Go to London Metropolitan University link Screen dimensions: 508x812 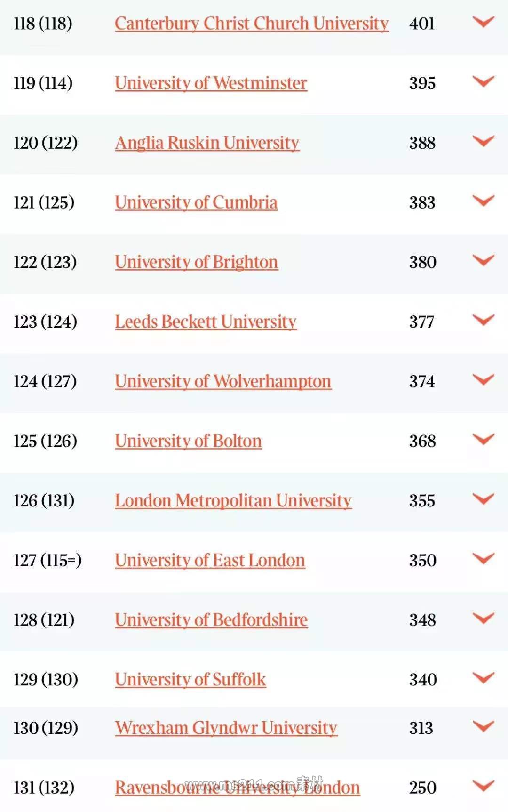click(233, 501)
